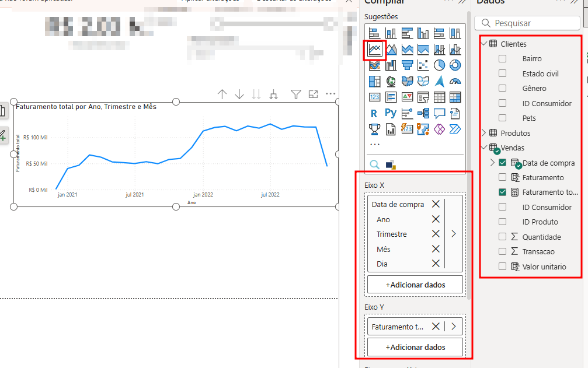Select the clustered column chart visual
The image size is (588, 368).
(423, 33)
